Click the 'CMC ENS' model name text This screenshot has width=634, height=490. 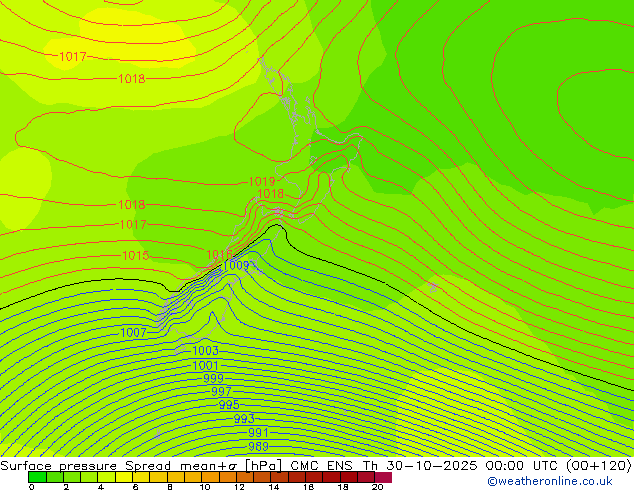321,466
